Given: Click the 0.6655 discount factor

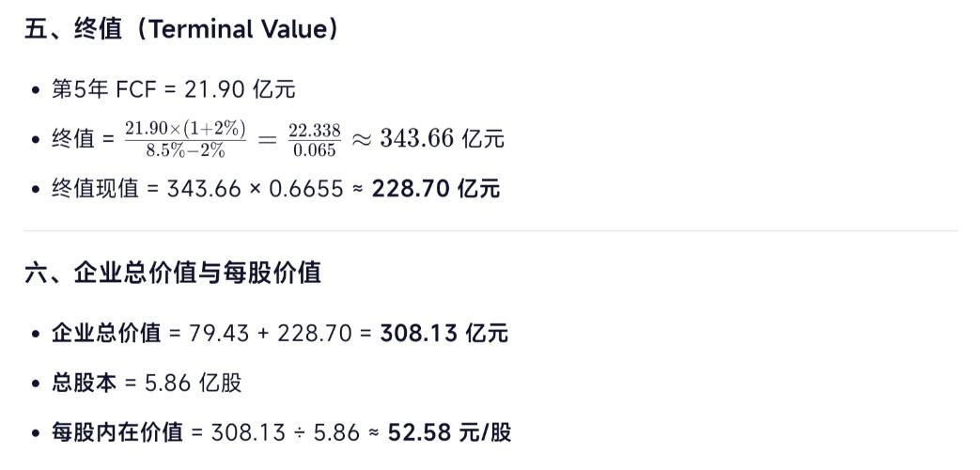Looking at the screenshot, I should (x=306, y=188).
